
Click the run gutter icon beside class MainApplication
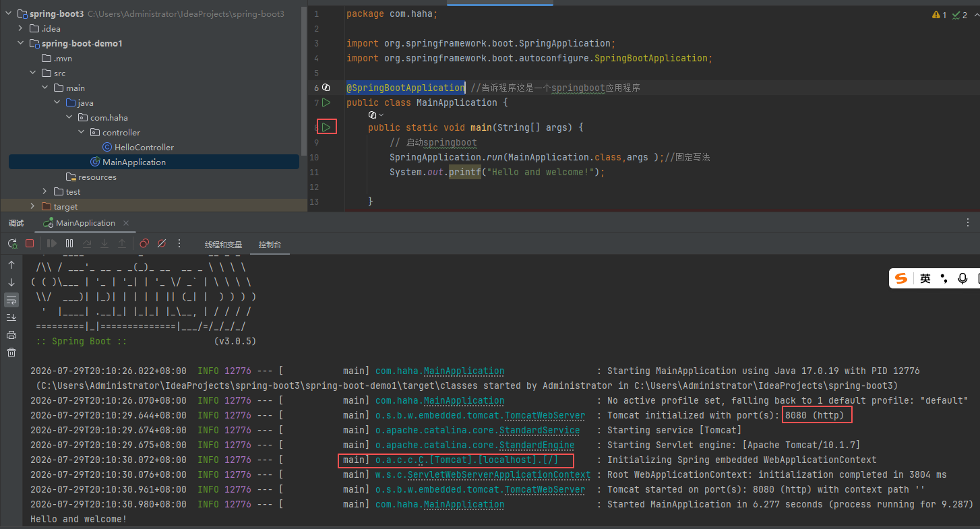point(326,102)
